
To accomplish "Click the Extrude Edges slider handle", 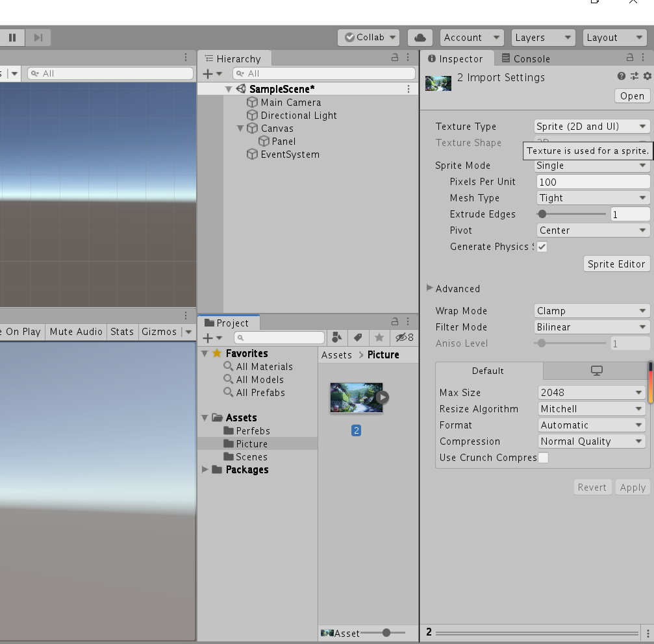I will pyautogui.click(x=542, y=214).
